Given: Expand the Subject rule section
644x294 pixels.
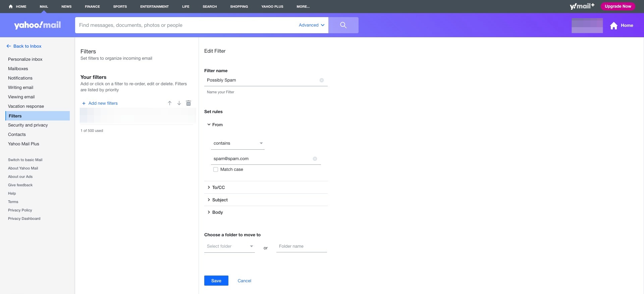Looking at the screenshot, I should pyautogui.click(x=220, y=200).
